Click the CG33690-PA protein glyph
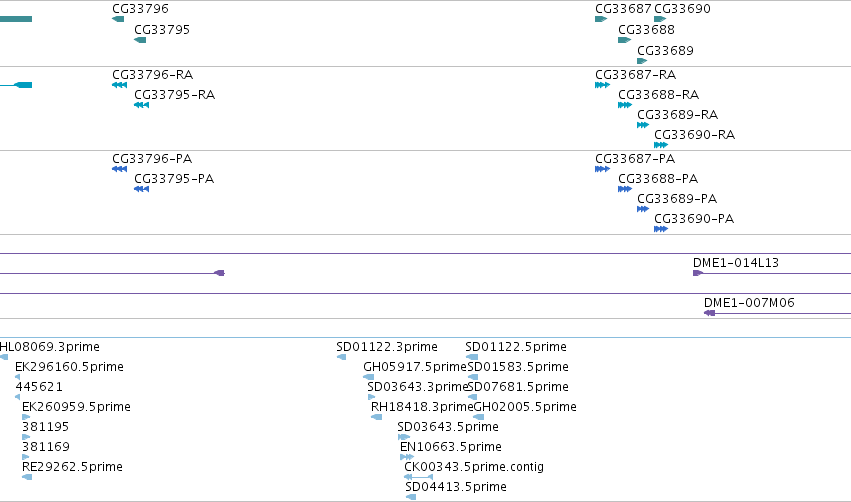This screenshot has width=851, height=502. point(661,229)
